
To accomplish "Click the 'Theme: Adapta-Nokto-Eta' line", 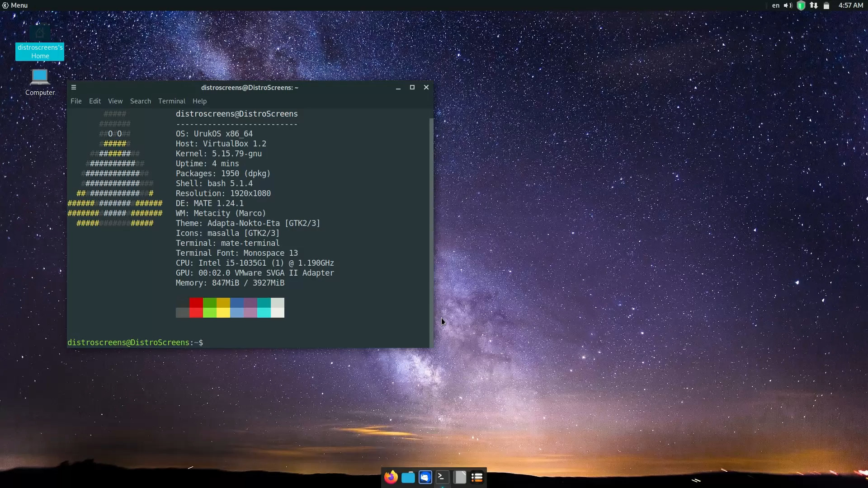I will 248,223.
